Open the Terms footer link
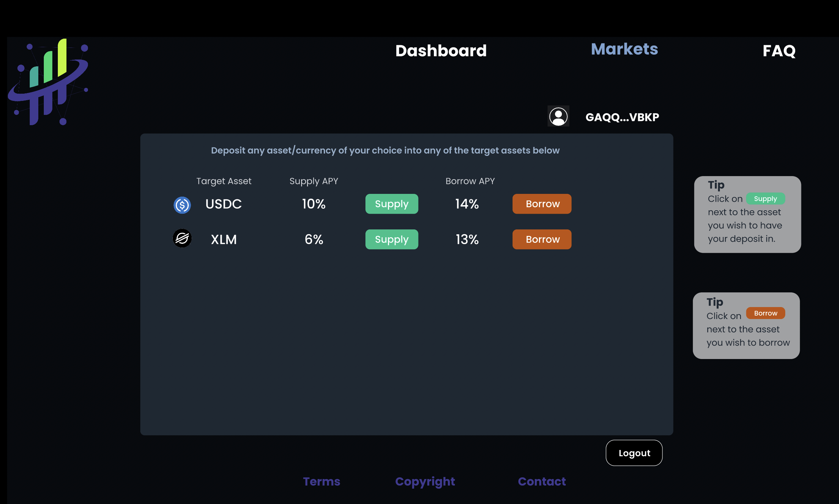Image resolution: width=839 pixels, height=504 pixels. tap(321, 481)
